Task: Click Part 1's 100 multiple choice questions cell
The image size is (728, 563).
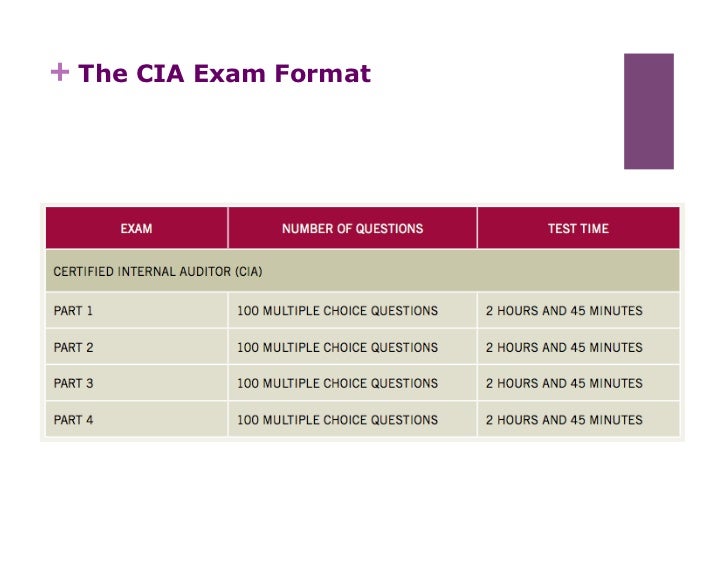Action: (x=352, y=310)
